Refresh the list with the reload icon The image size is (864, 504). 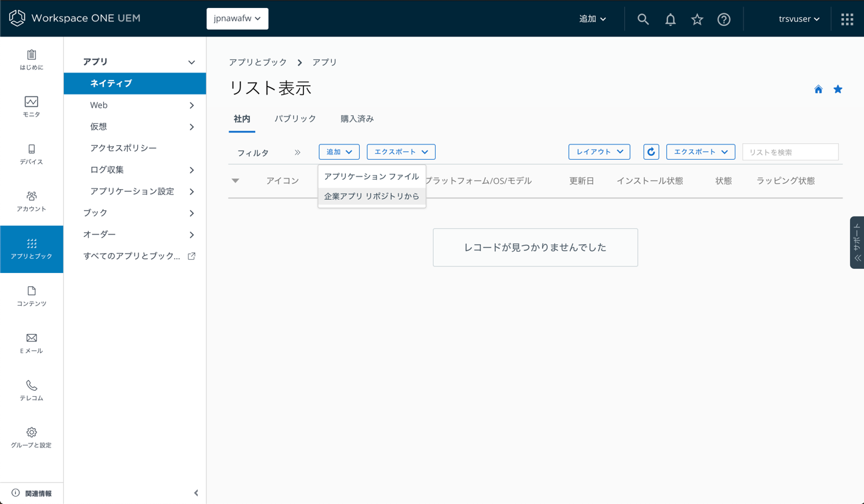(651, 152)
